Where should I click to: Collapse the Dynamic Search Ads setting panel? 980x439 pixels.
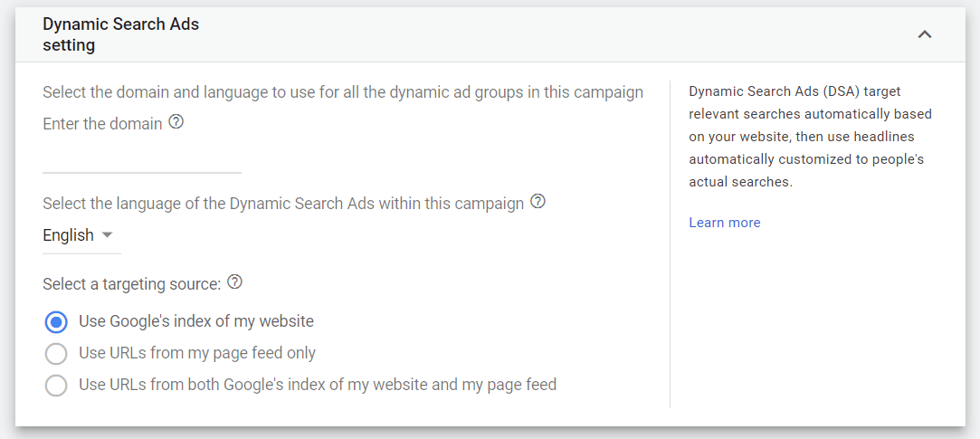click(x=925, y=35)
